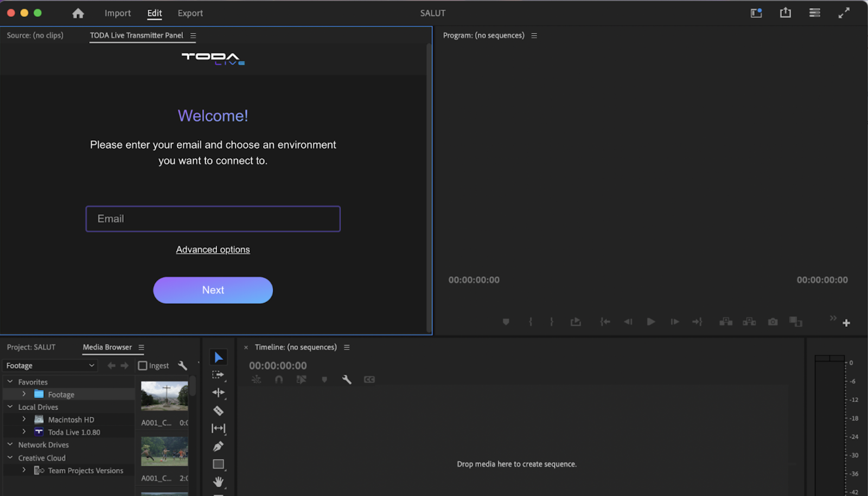Click the Quick Export share icon
Viewport: 868px width, 496px height.
[x=785, y=12]
